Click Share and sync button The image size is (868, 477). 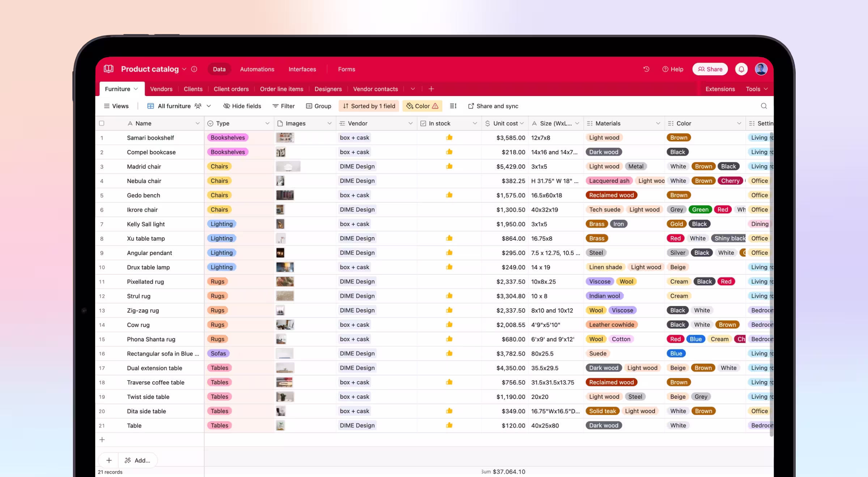coord(493,106)
